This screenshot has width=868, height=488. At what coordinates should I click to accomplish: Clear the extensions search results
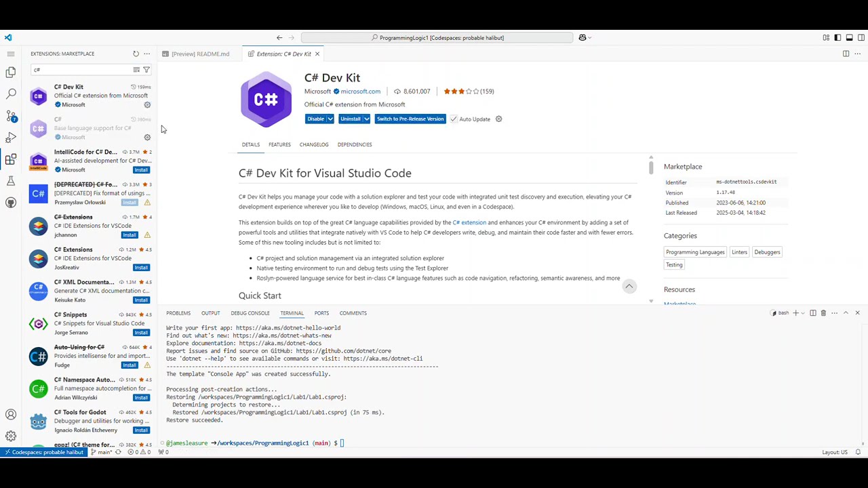pos(136,70)
